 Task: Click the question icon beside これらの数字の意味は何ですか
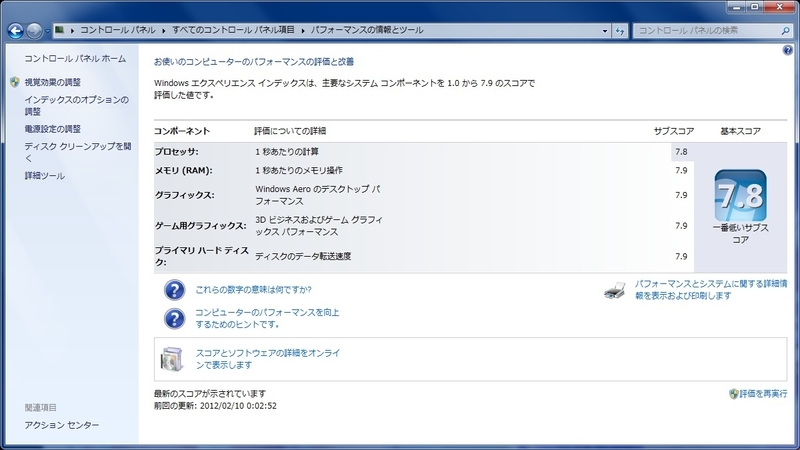174,290
